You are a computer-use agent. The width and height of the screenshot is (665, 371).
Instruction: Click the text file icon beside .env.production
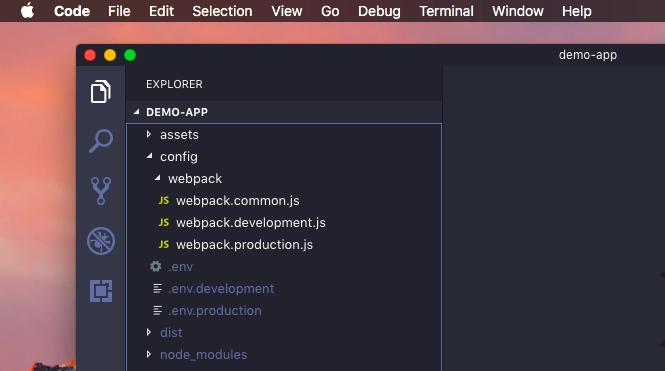tap(157, 311)
